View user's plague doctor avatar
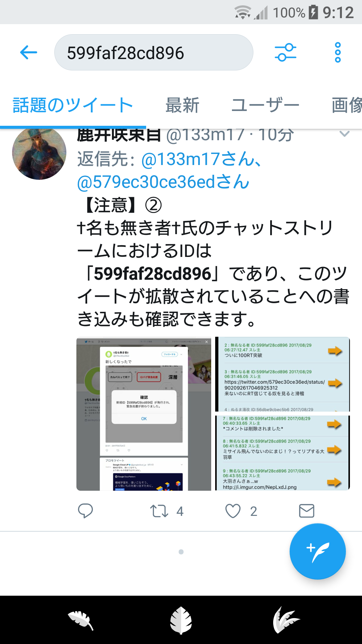Image resolution: width=362 pixels, height=644 pixels. point(39,153)
